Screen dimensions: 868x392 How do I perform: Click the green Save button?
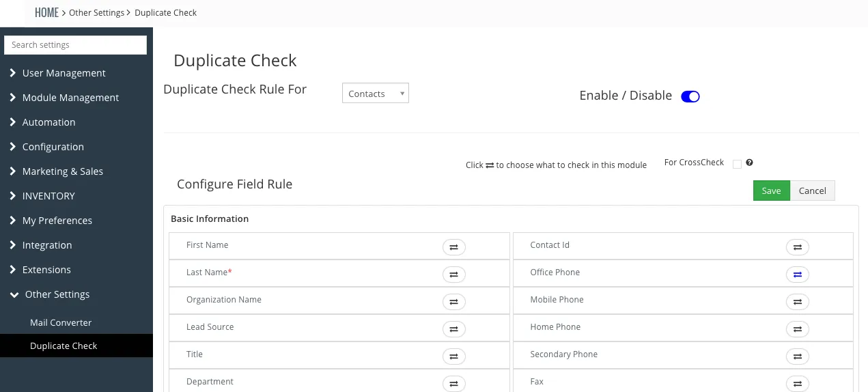click(771, 191)
